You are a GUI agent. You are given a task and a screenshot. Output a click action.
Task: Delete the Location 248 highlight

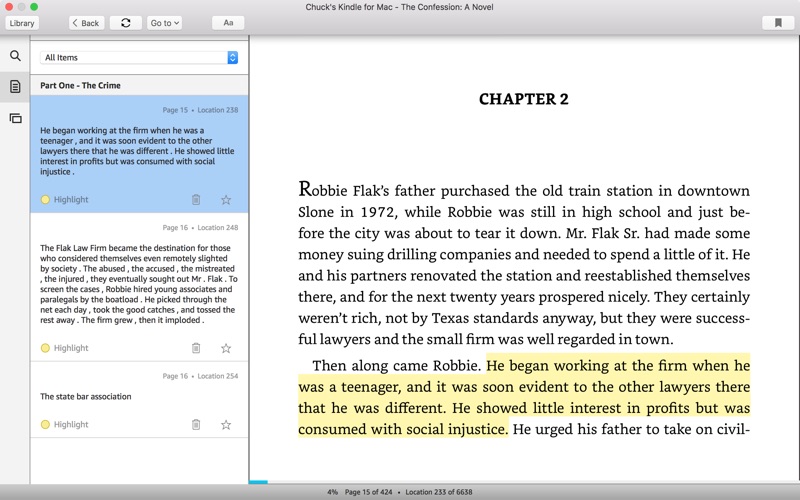point(196,348)
